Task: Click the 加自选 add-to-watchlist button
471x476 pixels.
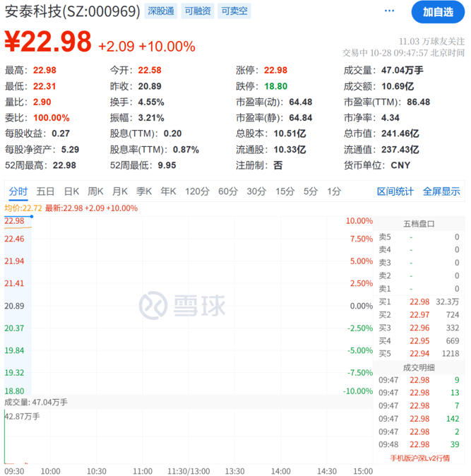Action: pos(438,12)
